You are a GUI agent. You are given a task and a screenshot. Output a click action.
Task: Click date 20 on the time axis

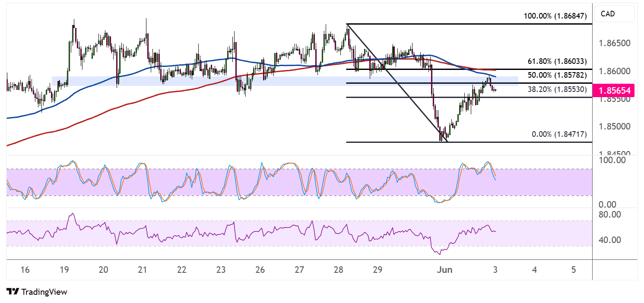click(103, 270)
